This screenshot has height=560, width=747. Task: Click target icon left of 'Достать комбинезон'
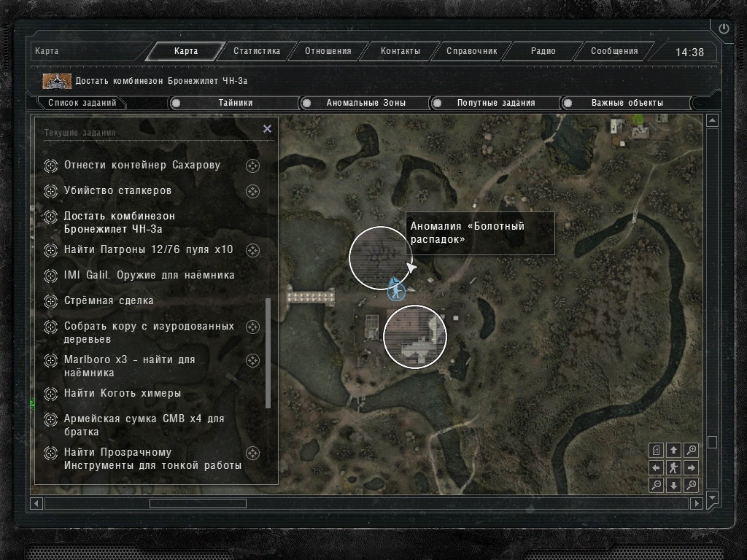point(50,217)
